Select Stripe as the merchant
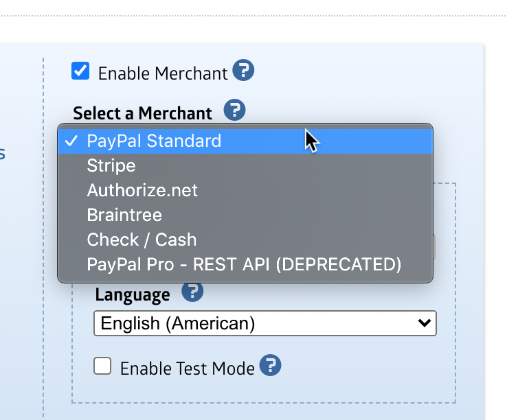Screen dimensions: 507x420 [111, 165]
